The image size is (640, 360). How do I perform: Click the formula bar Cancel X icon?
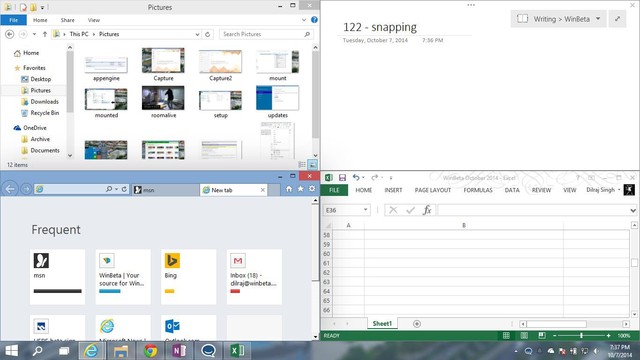[393, 210]
